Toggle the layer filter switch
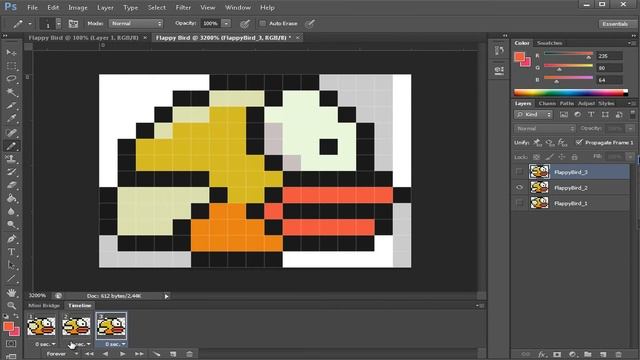 click(633, 114)
